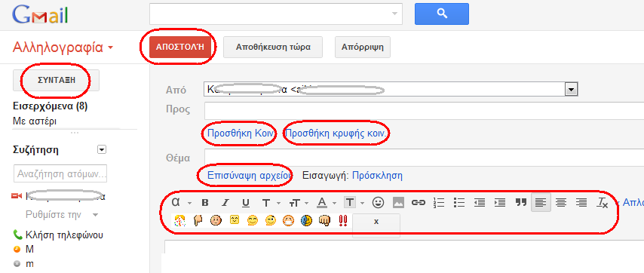Toggle underline formatting
The width and height of the screenshot is (644, 273).
pyautogui.click(x=245, y=202)
